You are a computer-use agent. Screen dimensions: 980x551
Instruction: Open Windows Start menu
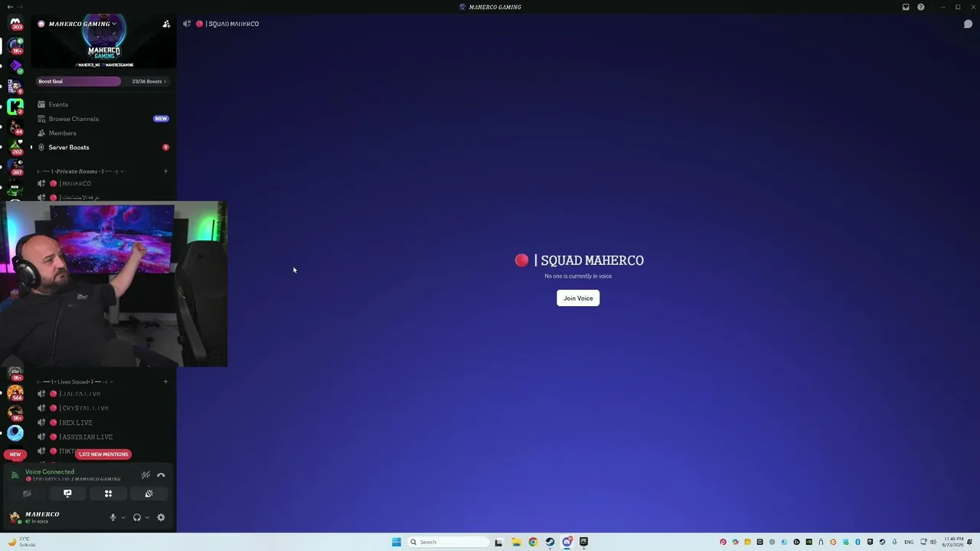pos(396,542)
